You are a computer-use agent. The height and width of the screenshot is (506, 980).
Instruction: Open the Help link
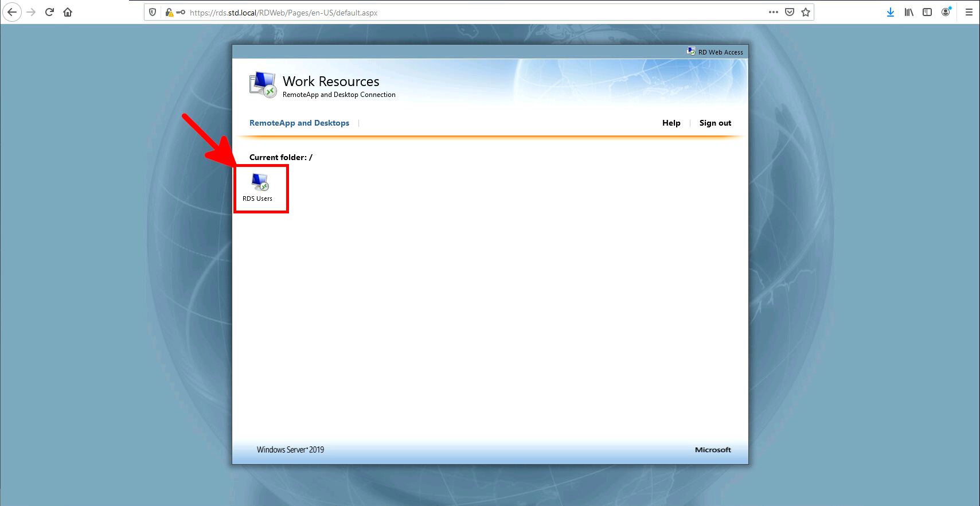[x=671, y=123]
